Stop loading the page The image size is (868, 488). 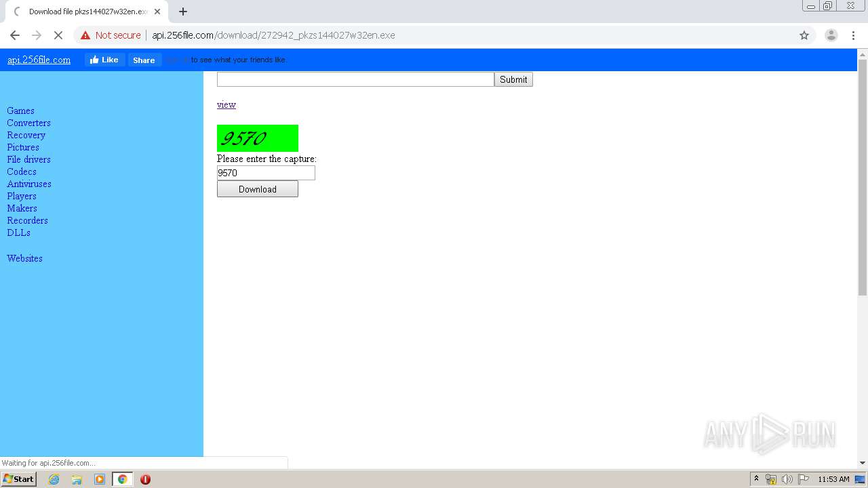[58, 35]
